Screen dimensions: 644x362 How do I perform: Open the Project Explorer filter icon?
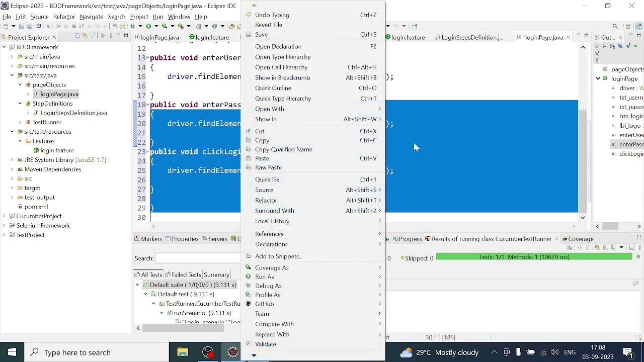(92, 36)
